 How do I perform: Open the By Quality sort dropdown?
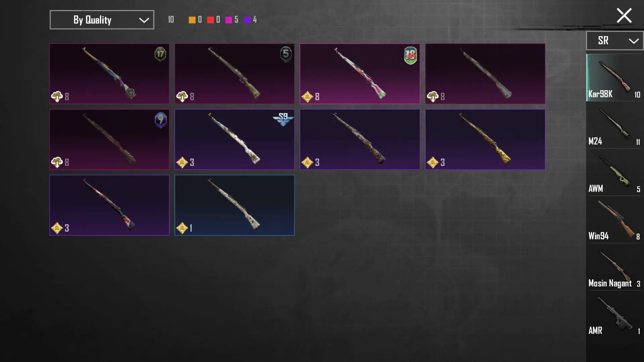pyautogui.click(x=102, y=20)
